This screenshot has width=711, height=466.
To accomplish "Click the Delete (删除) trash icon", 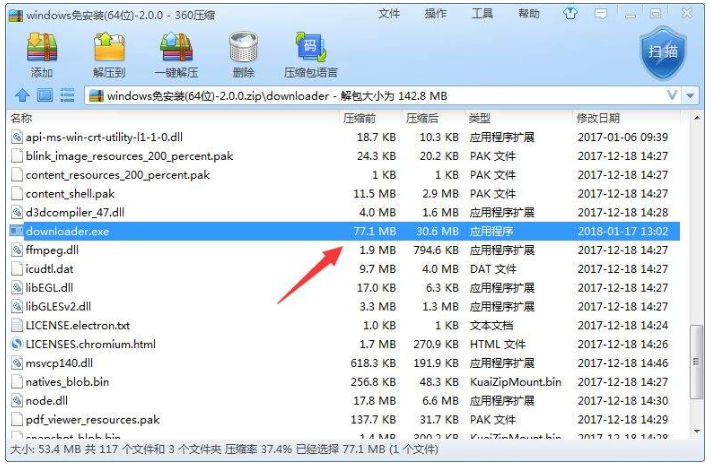I will pyautogui.click(x=243, y=47).
